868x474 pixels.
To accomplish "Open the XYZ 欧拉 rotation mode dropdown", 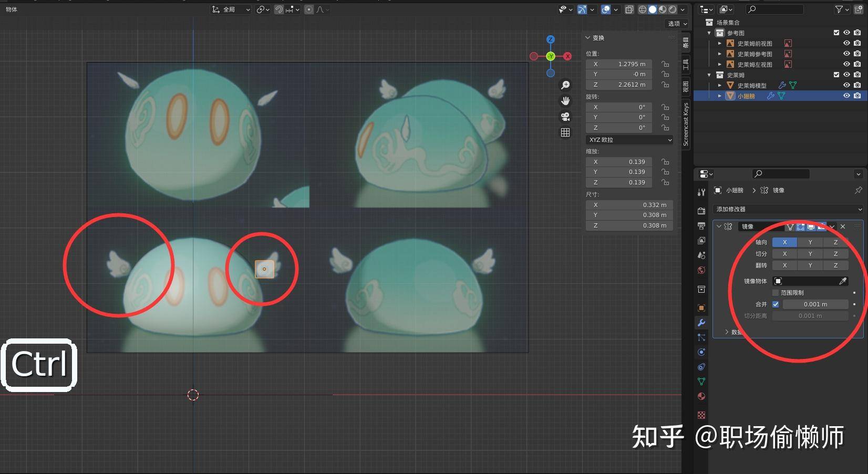I will (x=629, y=140).
